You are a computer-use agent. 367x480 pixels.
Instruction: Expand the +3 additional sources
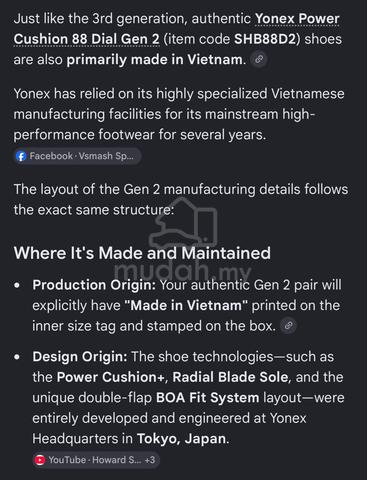[x=150, y=460]
